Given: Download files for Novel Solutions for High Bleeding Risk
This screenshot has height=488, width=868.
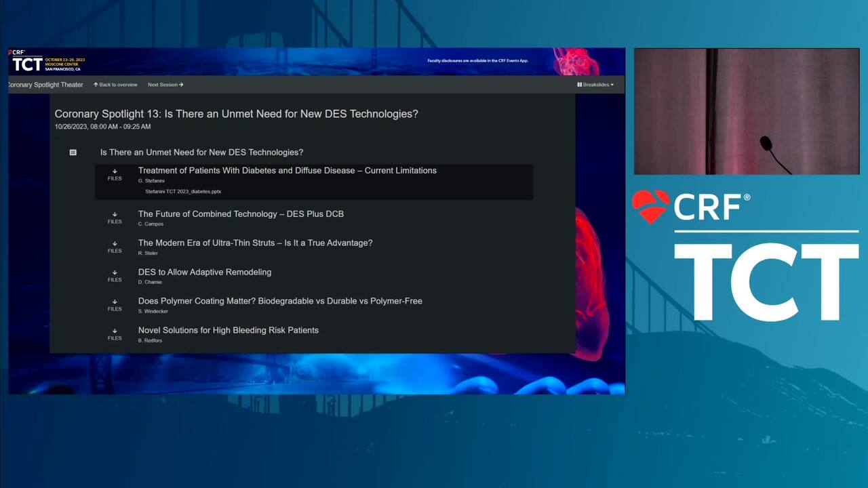Looking at the screenshot, I should tap(115, 335).
